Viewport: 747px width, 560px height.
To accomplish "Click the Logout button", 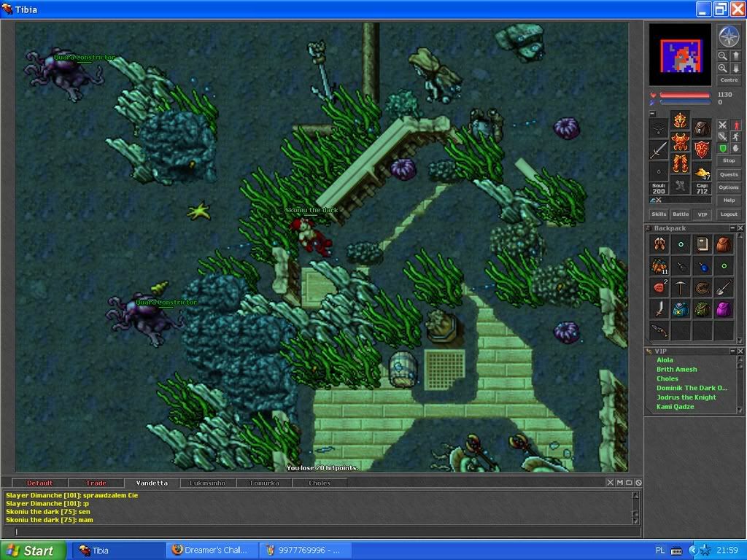I will coord(729,214).
